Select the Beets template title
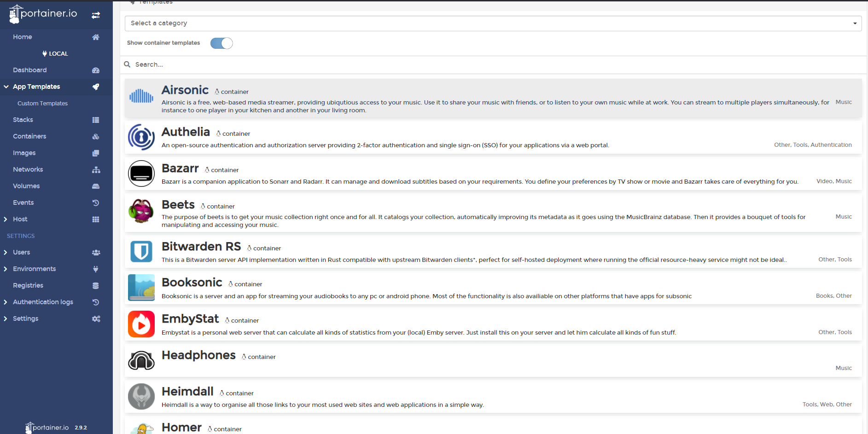Screen dimensions: 868x434 click(178, 205)
